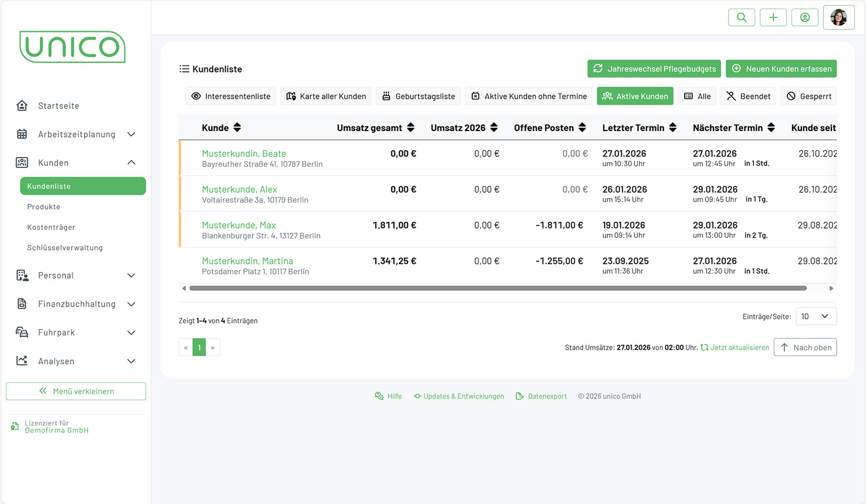
Task: Select Schlüsselverwaltung in the sidebar
Action: pos(65,248)
